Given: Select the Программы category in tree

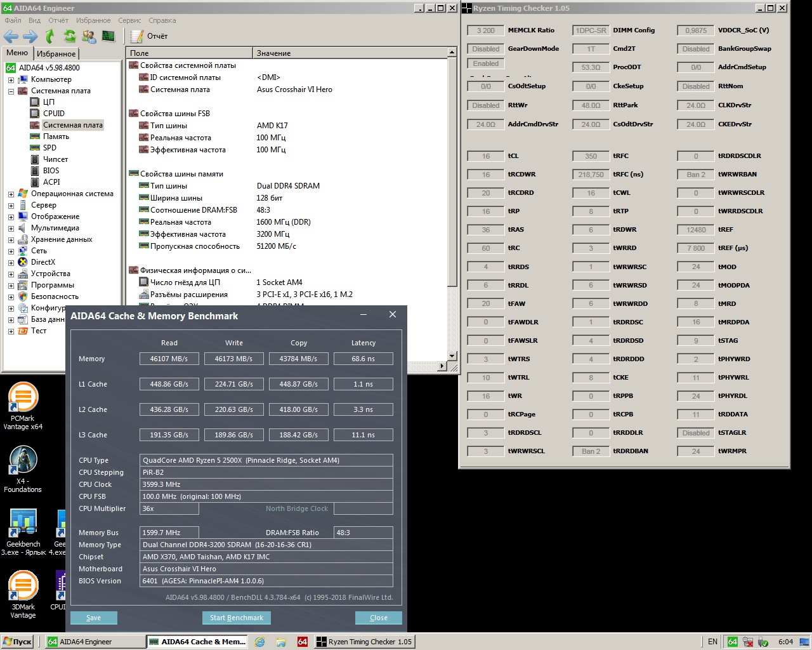Looking at the screenshot, I should click(x=53, y=285).
